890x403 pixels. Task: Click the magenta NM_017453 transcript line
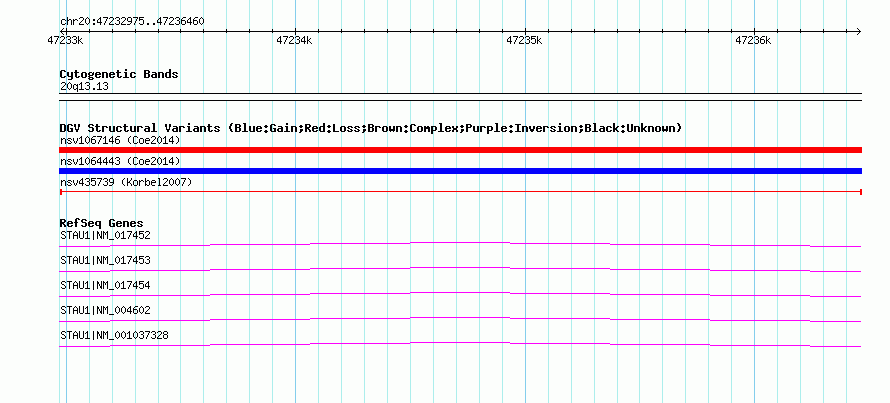pos(460,270)
